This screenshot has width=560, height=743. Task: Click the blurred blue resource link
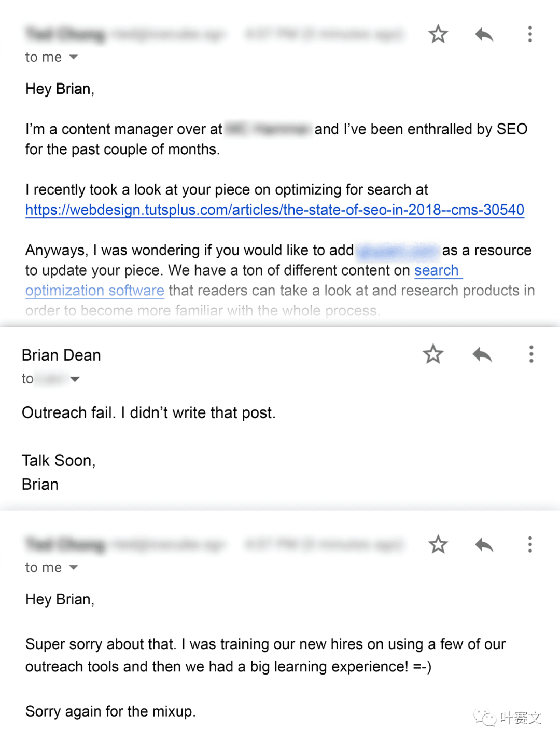point(398,251)
